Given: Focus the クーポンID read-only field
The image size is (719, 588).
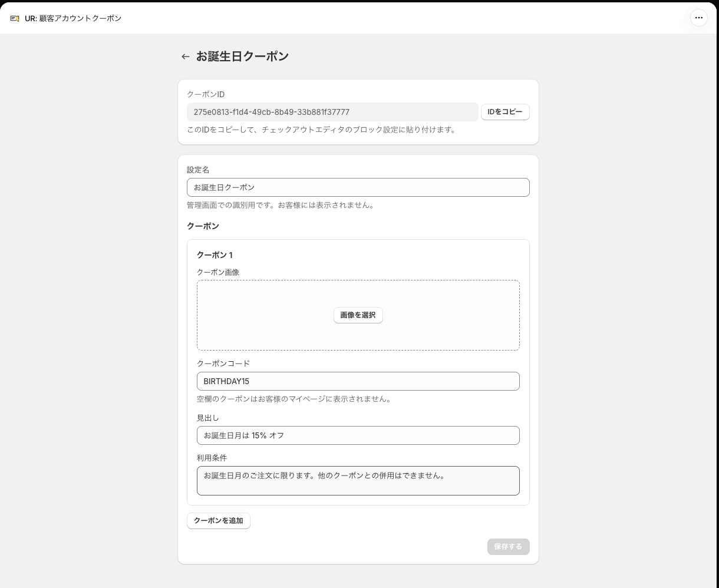Looking at the screenshot, I should point(332,112).
